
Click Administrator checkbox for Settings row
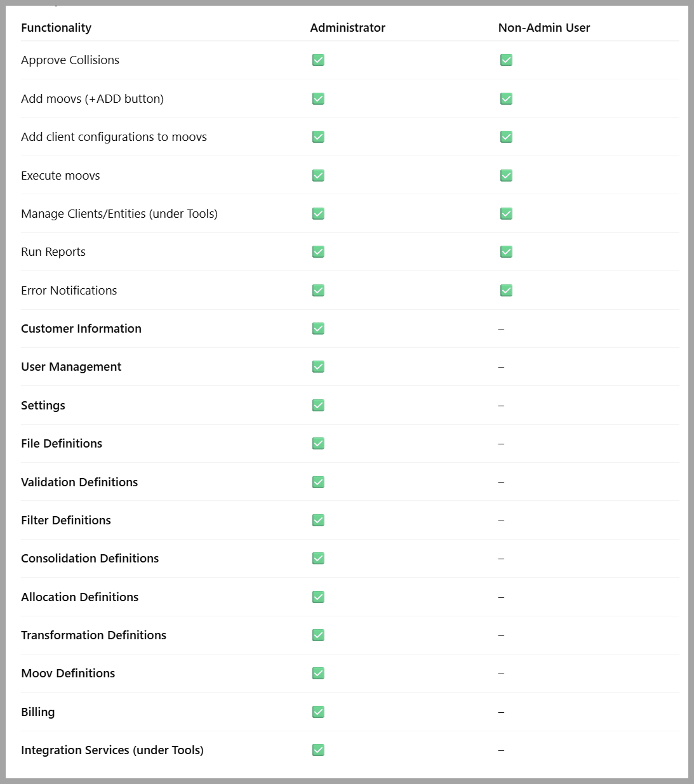click(x=318, y=405)
